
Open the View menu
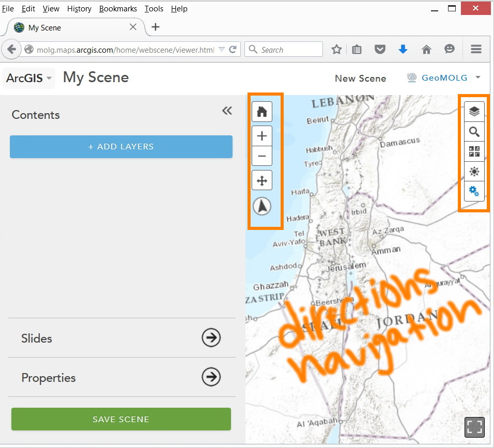tap(51, 8)
